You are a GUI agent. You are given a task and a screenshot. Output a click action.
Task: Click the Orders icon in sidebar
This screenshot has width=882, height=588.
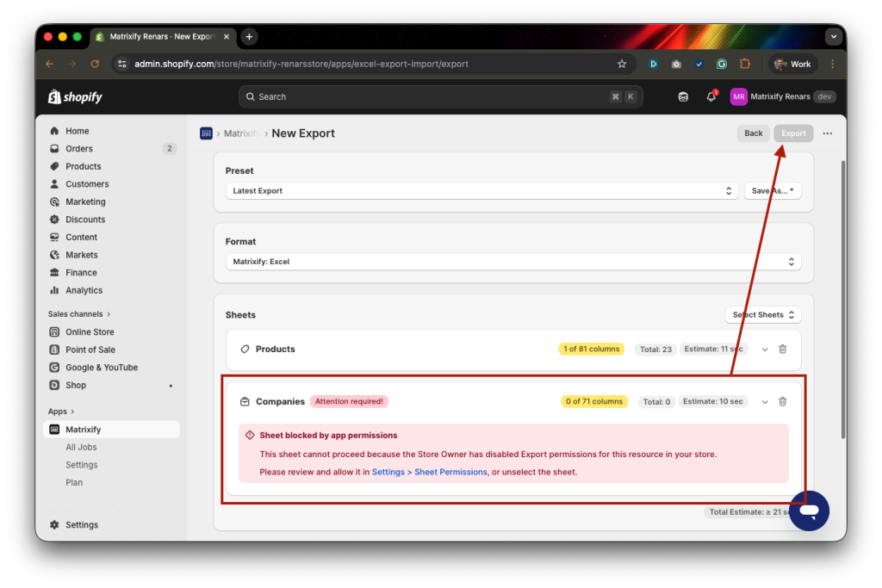pyautogui.click(x=53, y=148)
